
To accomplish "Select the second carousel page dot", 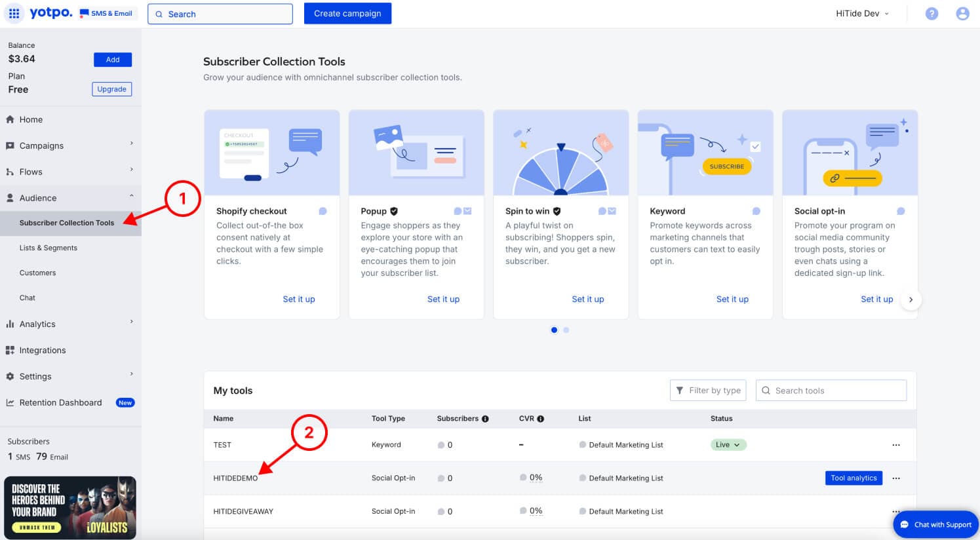I will click(x=566, y=330).
